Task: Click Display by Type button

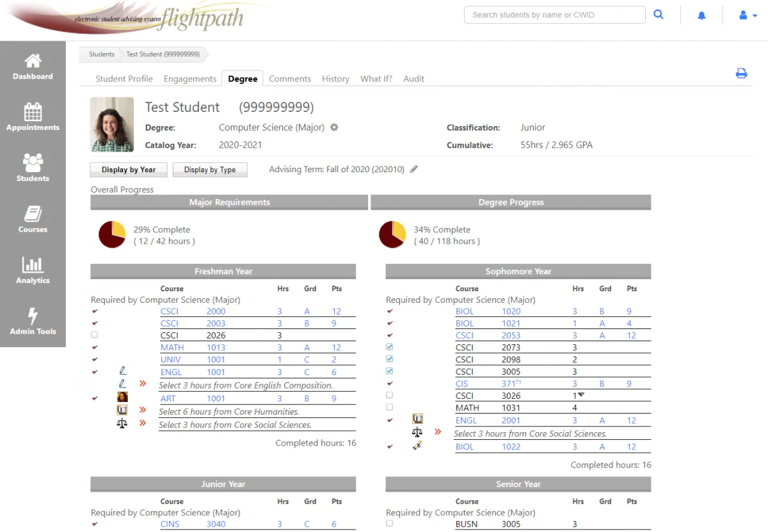Action: click(x=210, y=170)
